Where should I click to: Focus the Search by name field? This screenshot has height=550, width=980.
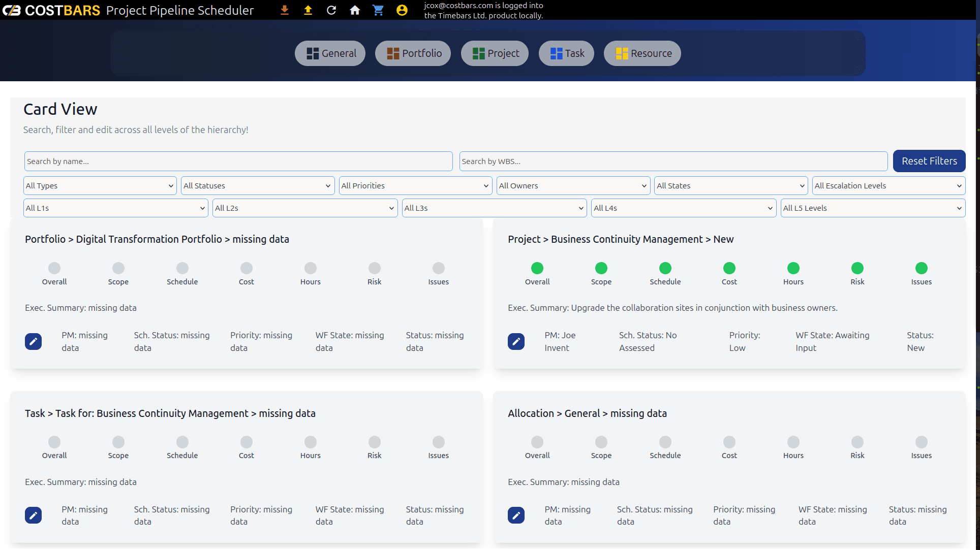[x=238, y=161]
